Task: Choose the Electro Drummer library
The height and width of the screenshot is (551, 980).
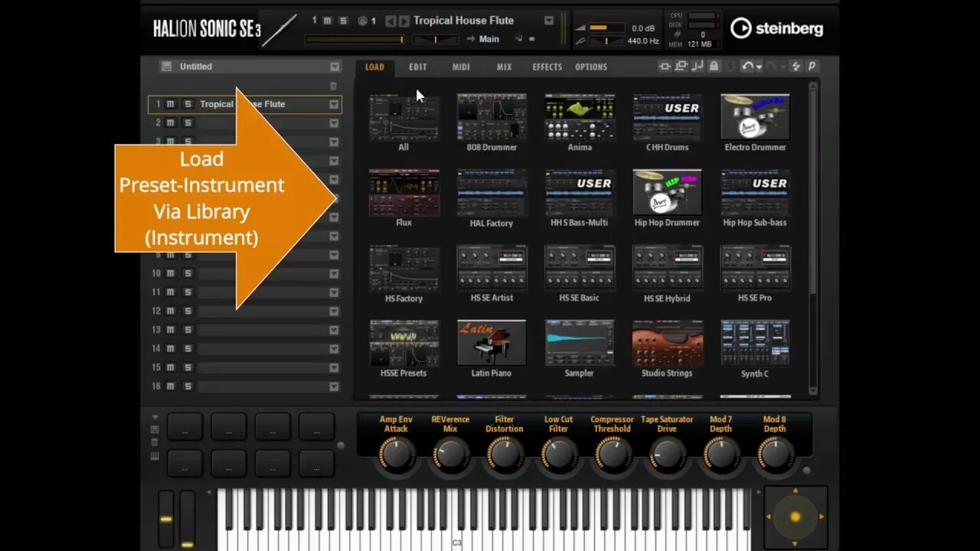Action: click(x=755, y=117)
